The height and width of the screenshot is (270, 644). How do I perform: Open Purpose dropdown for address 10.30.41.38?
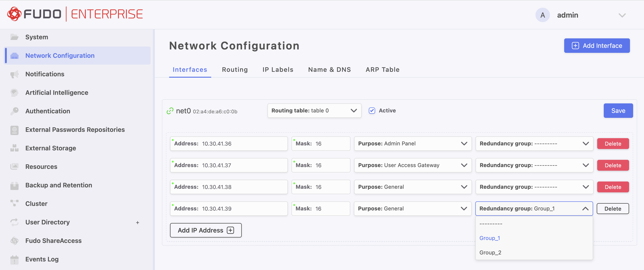[x=413, y=187]
